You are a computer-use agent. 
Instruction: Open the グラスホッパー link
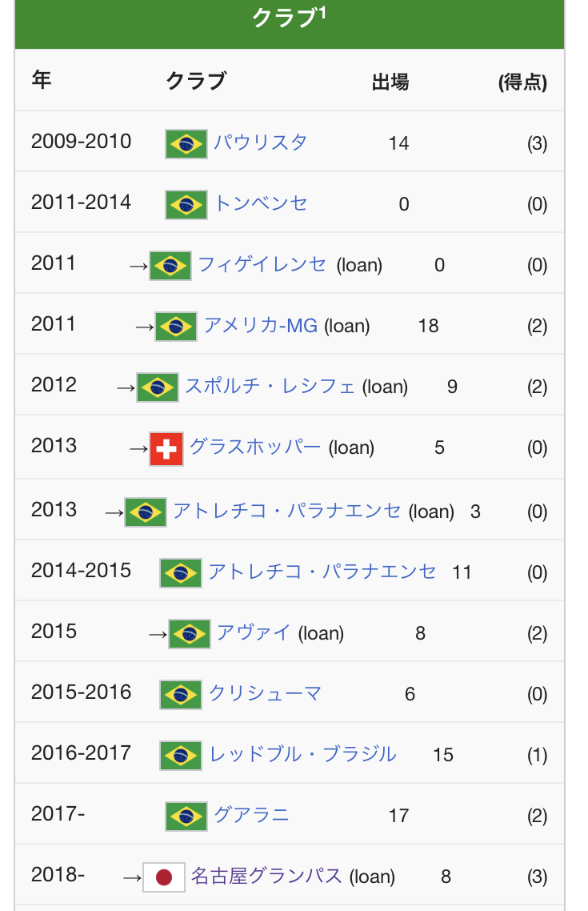tap(255, 447)
